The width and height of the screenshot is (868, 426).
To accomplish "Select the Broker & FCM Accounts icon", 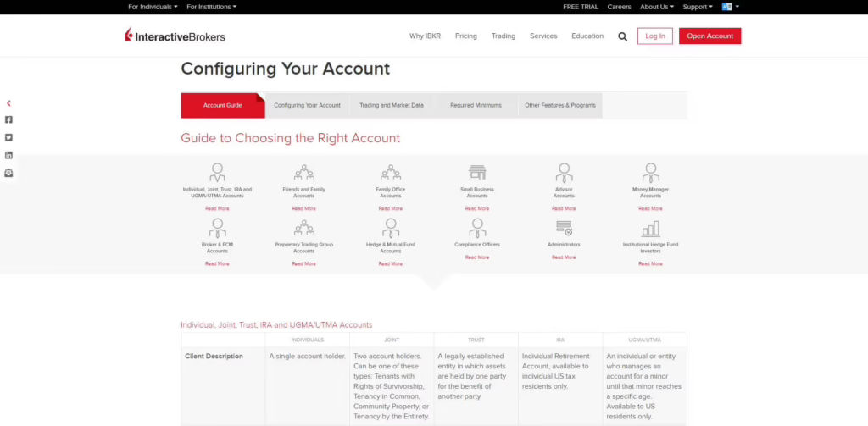I will [217, 227].
